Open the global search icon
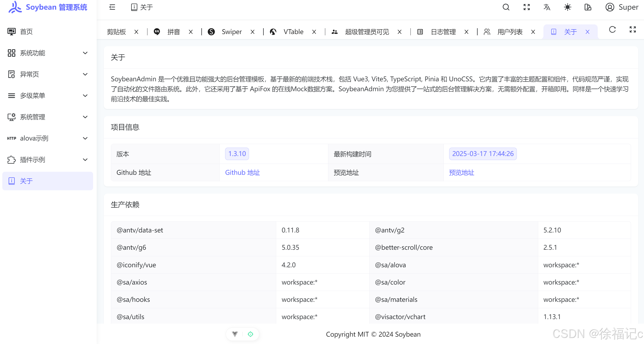Viewport: 644px width, 344px height. 506,7
